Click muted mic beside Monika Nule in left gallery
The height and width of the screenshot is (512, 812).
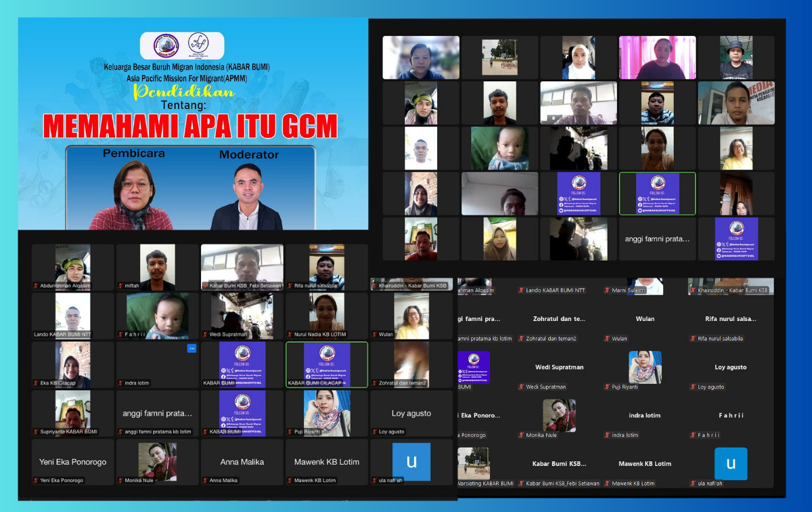(120, 480)
